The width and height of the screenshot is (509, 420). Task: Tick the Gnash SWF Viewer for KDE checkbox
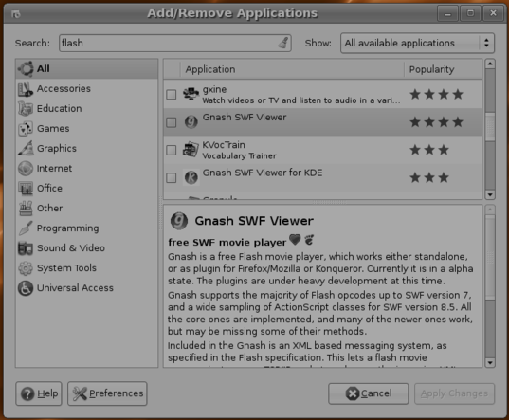click(x=172, y=178)
